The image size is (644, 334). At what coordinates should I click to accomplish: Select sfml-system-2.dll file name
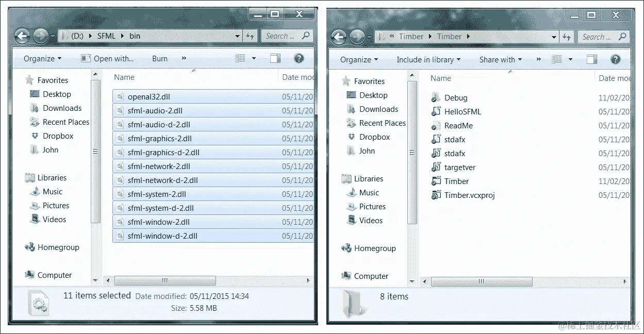pyautogui.click(x=157, y=194)
